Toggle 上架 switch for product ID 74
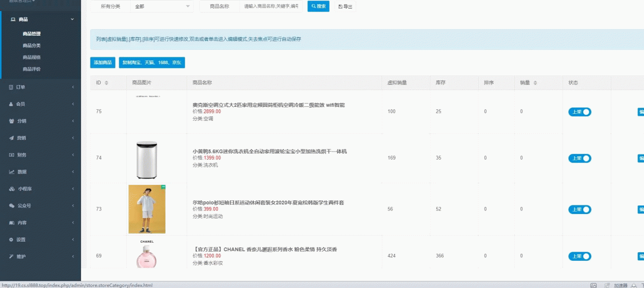Screen dimensions: 644x288 580,158
